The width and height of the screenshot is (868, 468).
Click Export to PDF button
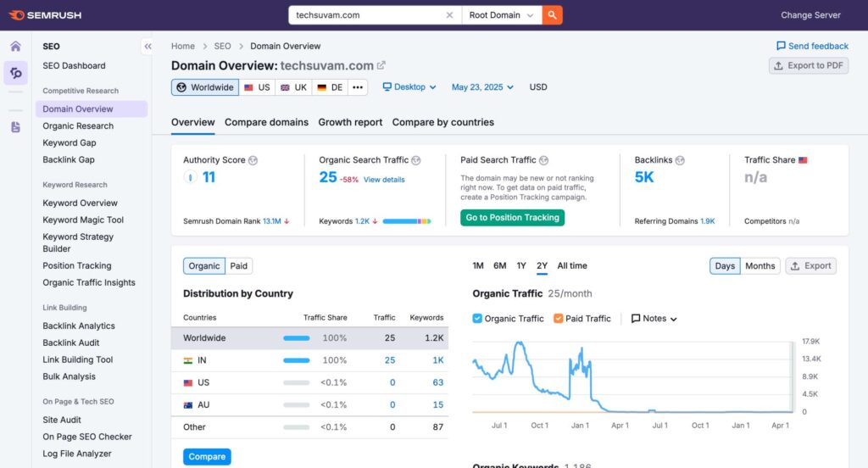pos(809,65)
